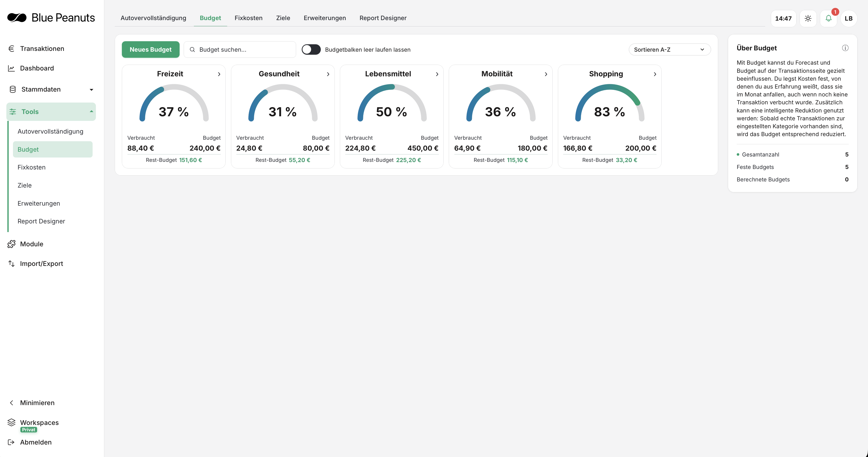
Task: Click the Import/Export arrows icon
Action: (x=11, y=264)
